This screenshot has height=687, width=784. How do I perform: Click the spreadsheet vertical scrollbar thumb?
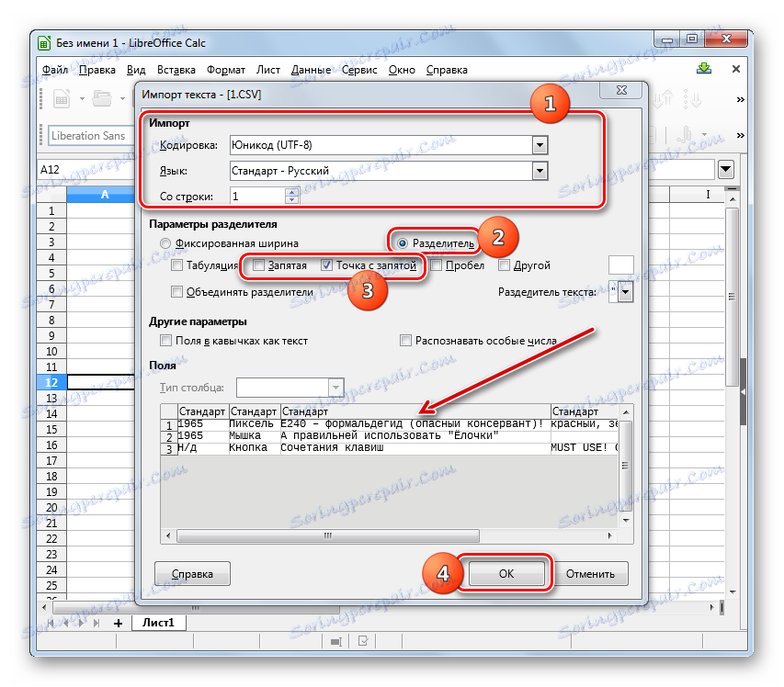point(732,297)
